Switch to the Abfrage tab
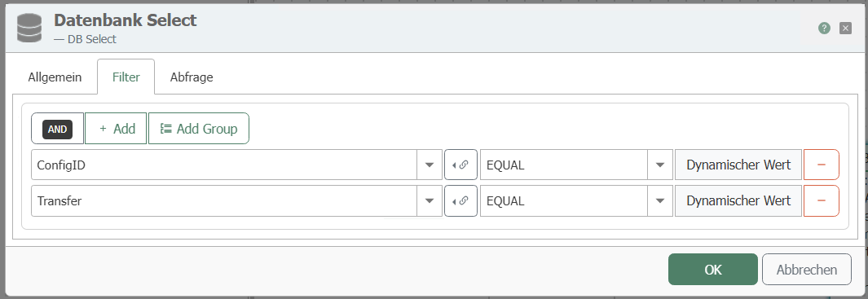Image resolution: width=868 pixels, height=299 pixels. (x=192, y=77)
